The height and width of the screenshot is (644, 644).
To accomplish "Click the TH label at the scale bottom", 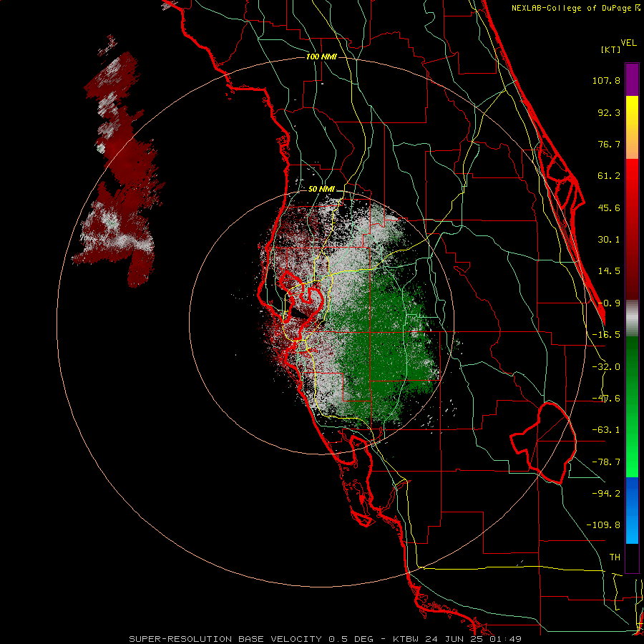I will [x=615, y=557].
